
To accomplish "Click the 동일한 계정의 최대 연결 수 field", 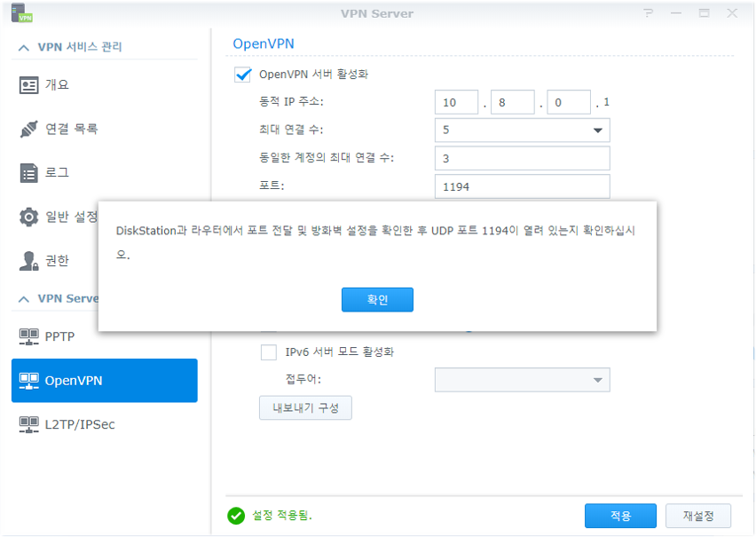I will click(522, 158).
